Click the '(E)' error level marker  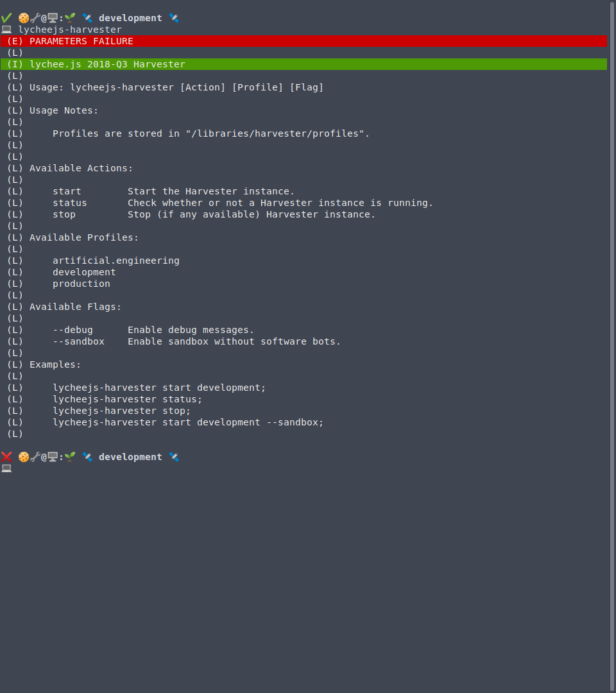(x=15, y=41)
